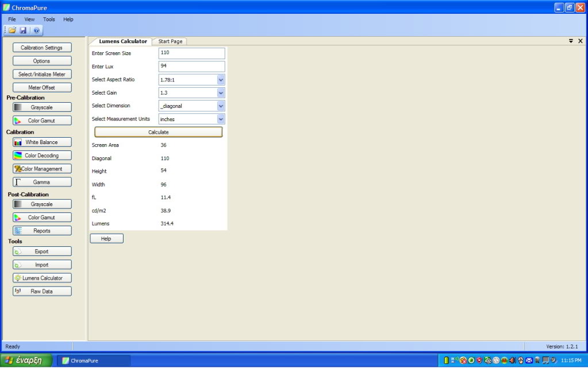588x391 pixels.
Task: Click the Diagonal result value 110
Action: coord(165,158)
